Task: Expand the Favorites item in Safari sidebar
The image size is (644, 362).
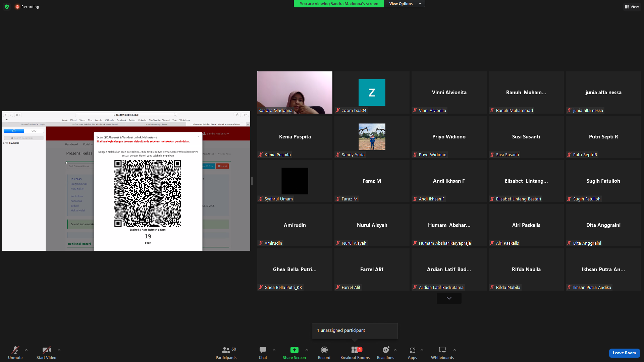Action: tap(4, 143)
